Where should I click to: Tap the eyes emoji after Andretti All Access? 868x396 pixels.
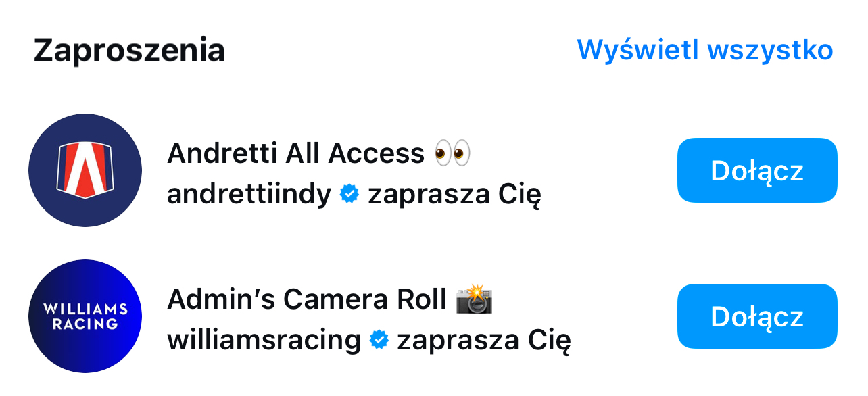click(452, 154)
